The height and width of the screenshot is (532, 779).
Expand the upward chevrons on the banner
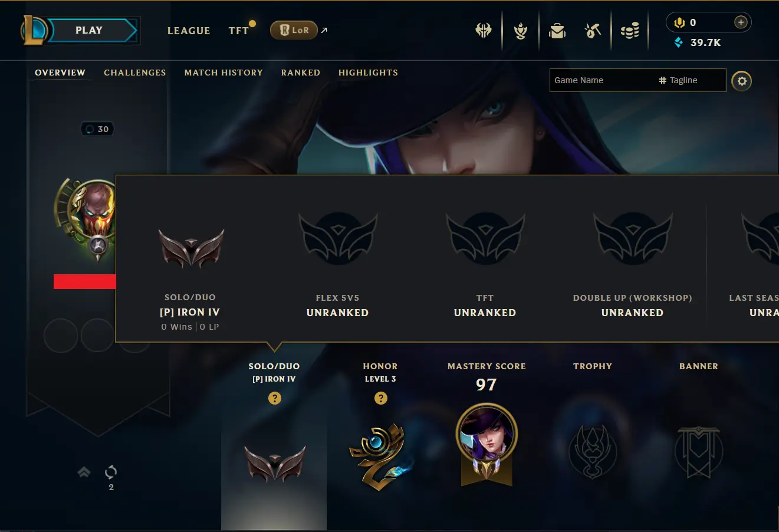[84, 472]
